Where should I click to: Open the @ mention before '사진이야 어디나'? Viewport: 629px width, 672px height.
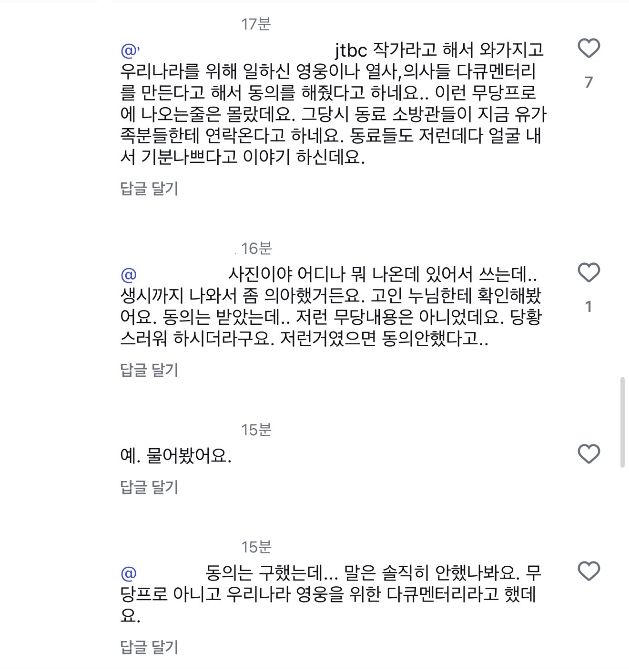(129, 275)
